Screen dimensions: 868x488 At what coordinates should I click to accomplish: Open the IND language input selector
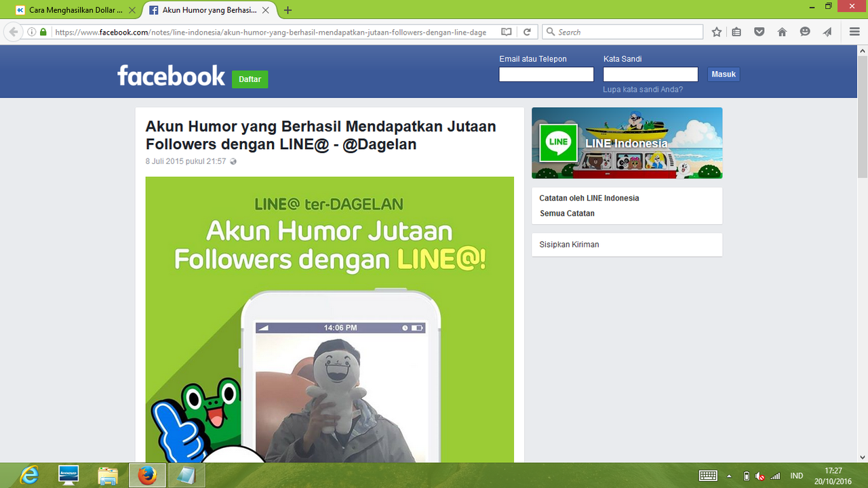796,476
